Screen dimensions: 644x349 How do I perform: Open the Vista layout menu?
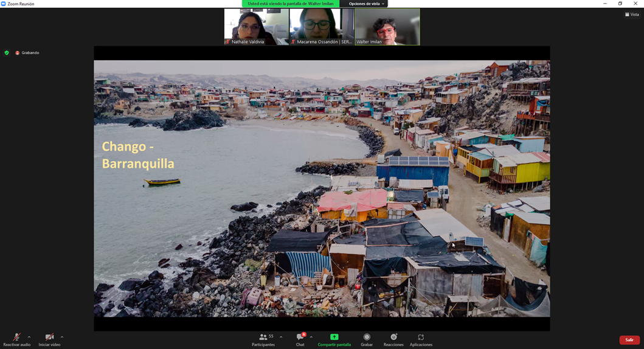pos(632,15)
